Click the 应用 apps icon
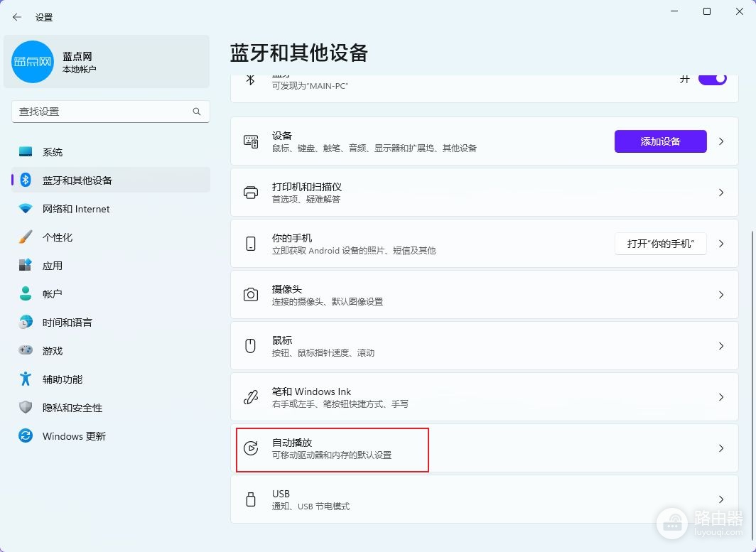The height and width of the screenshot is (552, 756). point(26,265)
